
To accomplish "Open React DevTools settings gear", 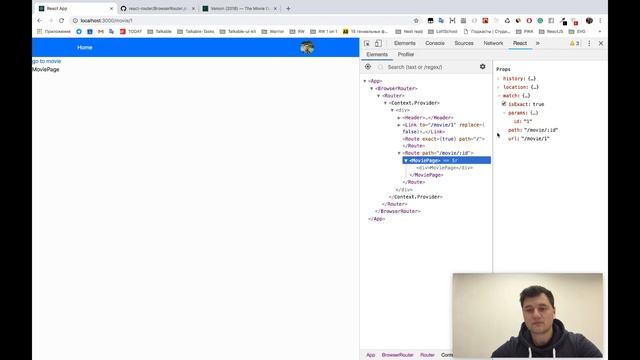I will [482, 67].
